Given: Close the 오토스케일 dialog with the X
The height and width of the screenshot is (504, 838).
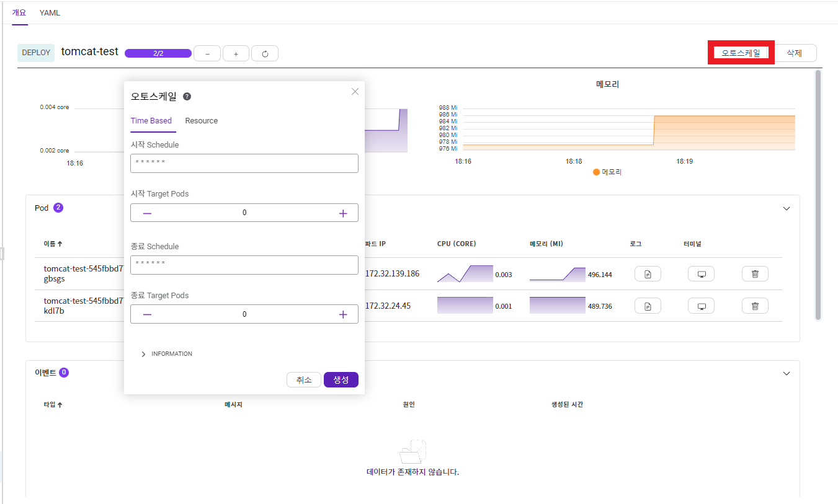Looking at the screenshot, I should point(355,91).
